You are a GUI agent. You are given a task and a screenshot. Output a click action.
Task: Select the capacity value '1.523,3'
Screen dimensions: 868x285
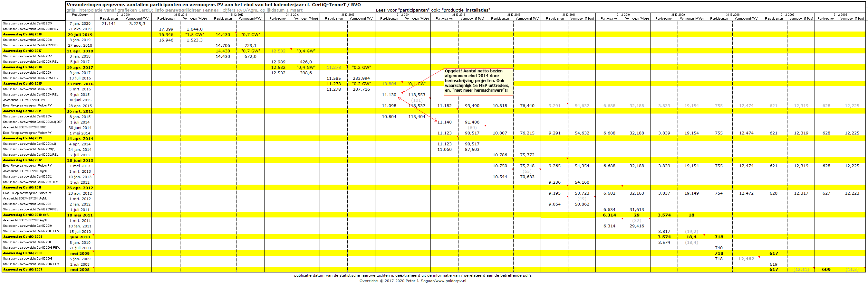(194, 40)
